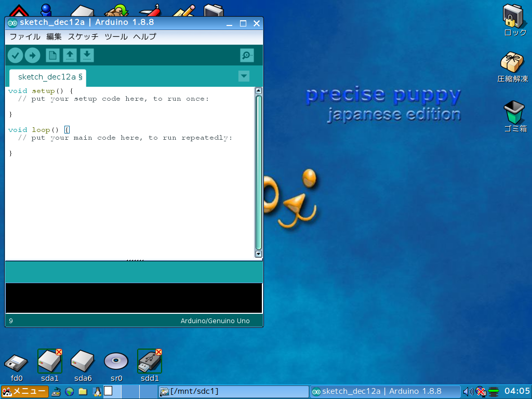532x399 pixels.
Task: Click the 'void setup() {' code line
Action: coord(41,91)
